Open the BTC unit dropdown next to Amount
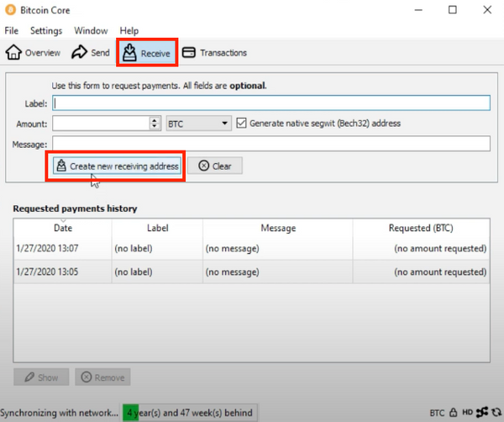This screenshot has width=504, height=422. (199, 124)
